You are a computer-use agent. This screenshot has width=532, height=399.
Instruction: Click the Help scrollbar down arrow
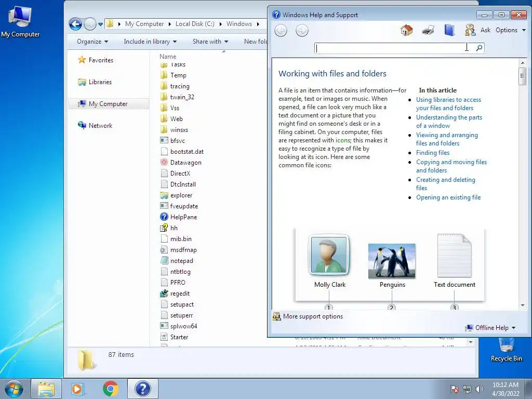click(523, 305)
